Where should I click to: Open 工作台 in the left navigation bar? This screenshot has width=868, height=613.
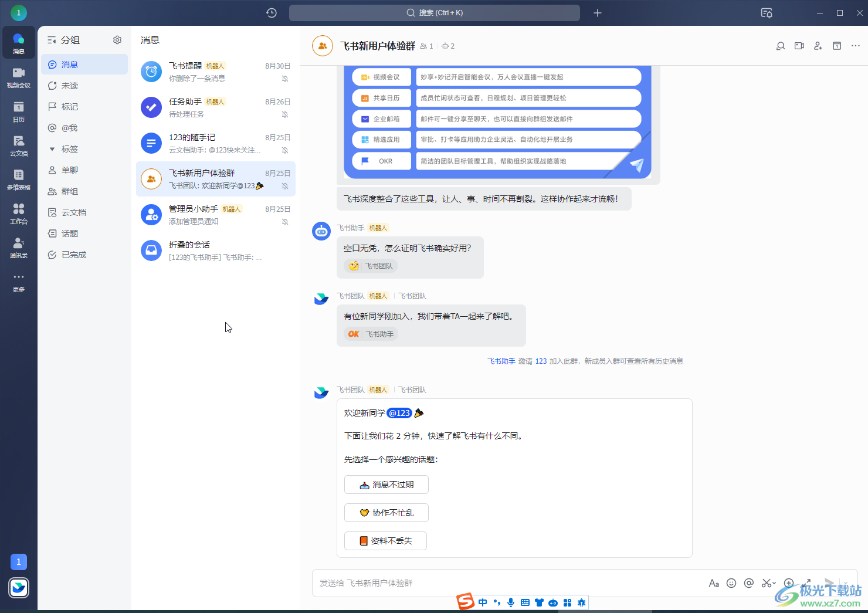(x=19, y=213)
